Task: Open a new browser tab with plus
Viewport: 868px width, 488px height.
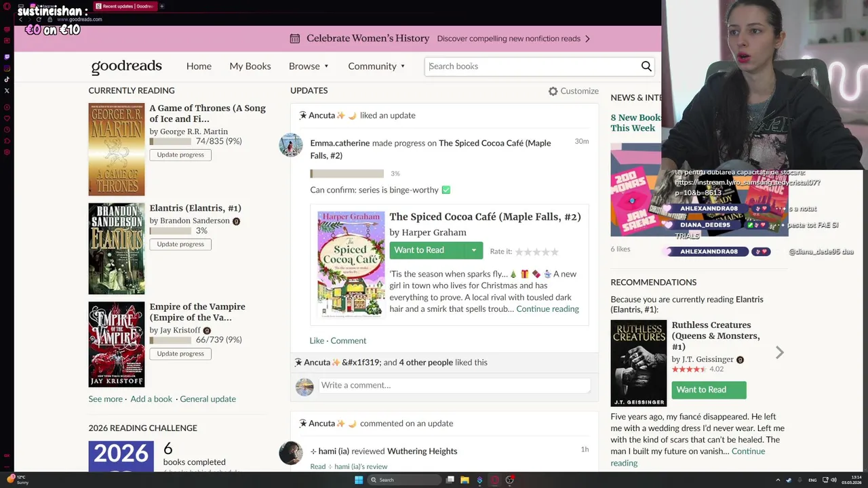Action: 161,6
